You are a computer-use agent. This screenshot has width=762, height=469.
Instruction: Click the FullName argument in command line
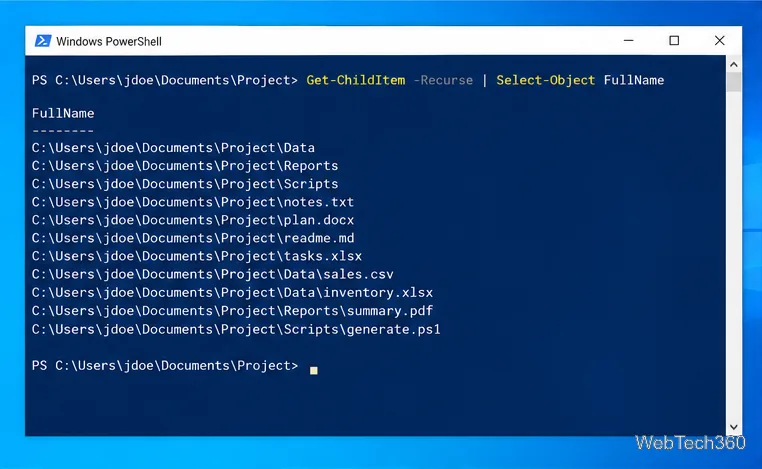[x=634, y=80]
